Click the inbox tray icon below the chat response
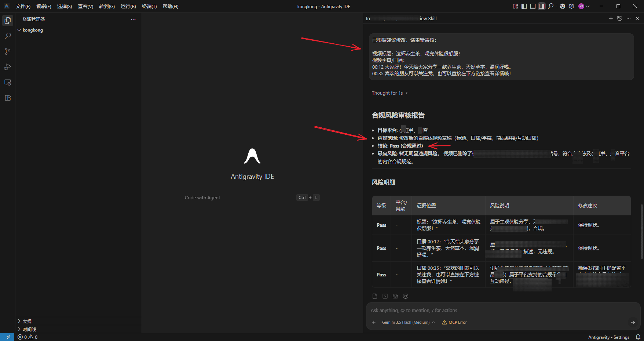 (395, 296)
